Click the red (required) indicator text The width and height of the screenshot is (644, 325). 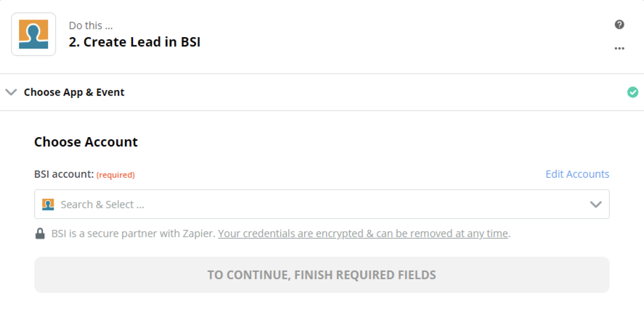click(x=115, y=175)
